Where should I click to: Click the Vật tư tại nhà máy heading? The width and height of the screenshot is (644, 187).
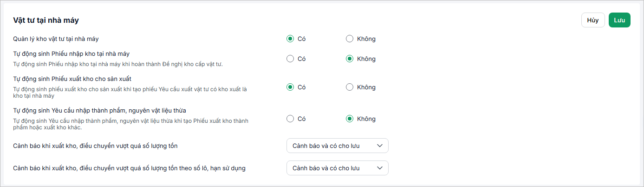point(46,20)
